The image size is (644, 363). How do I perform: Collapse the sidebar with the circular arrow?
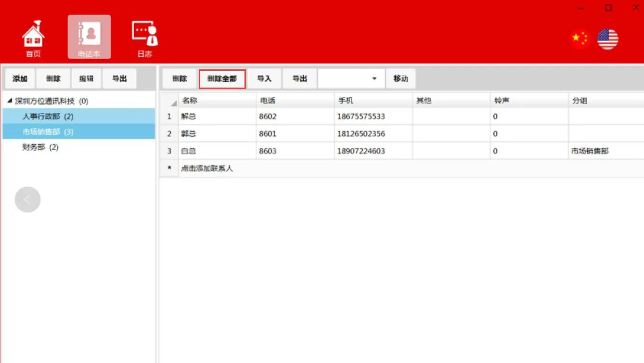tap(27, 199)
